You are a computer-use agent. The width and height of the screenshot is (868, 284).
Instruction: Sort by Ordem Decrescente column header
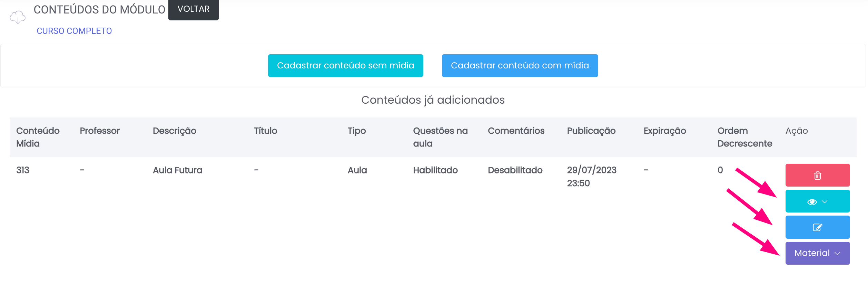[x=744, y=137]
